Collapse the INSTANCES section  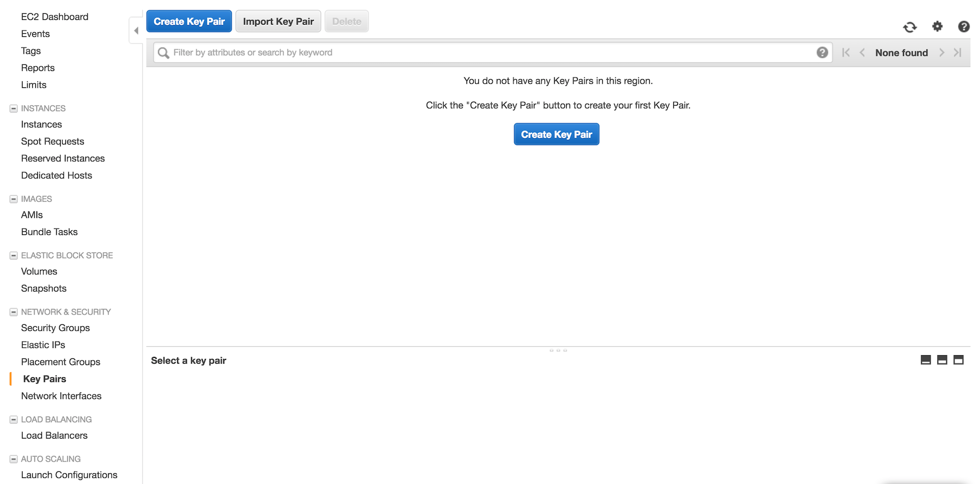pos(14,109)
